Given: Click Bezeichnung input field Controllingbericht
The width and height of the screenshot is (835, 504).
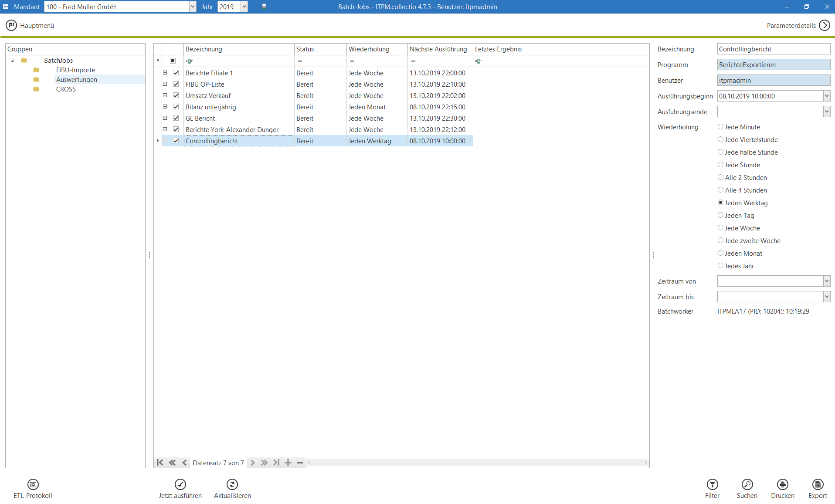Looking at the screenshot, I should tap(774, 49).
